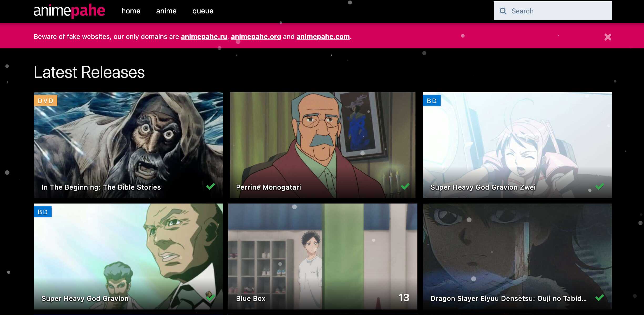The image size is (644, 315).
Task: Click the search magnifier icon
Action: click(503, 11)
